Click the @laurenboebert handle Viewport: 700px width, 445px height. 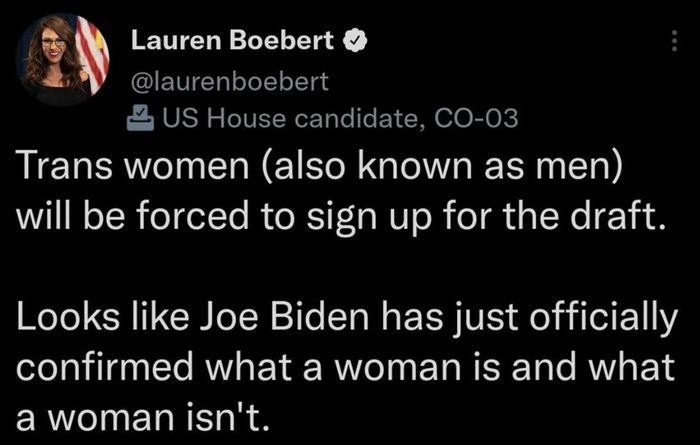[x=230, y=81]
